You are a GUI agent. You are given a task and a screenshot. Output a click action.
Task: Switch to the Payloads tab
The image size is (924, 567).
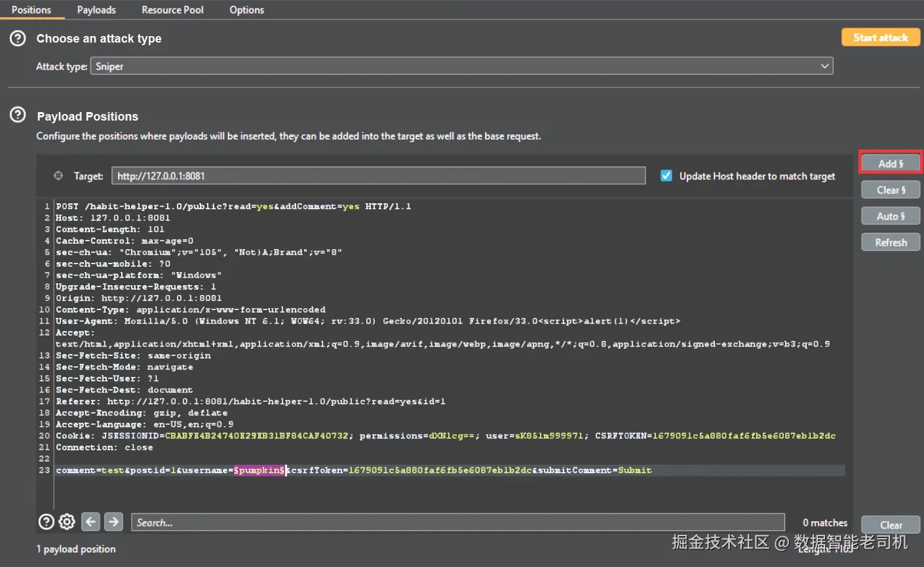[96, 10]
